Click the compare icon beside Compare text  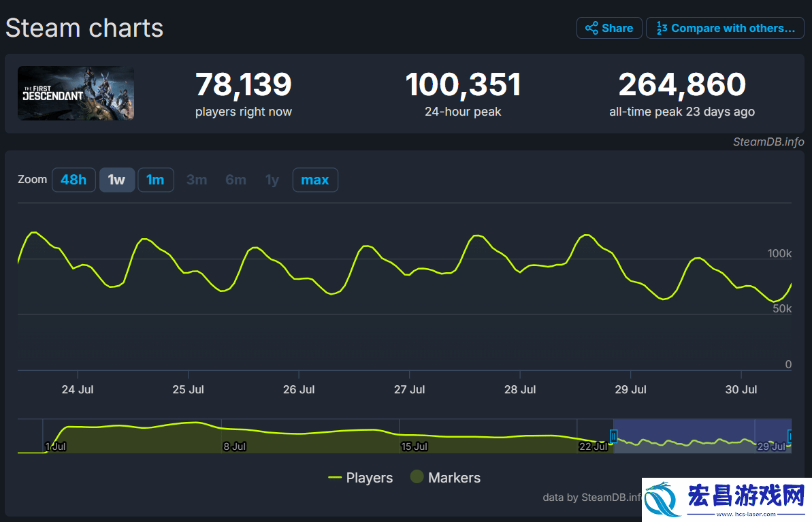(662, 28)
